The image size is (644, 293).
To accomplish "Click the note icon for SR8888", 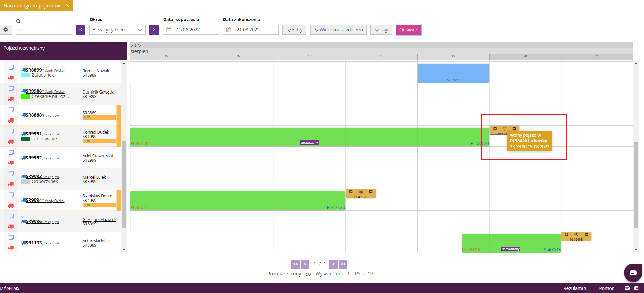I will 11,110.
